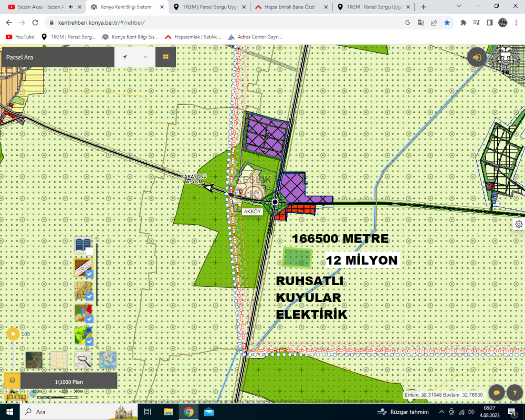Select the magnifier basemap thumbnail
Viewport: 525px width, 420px height.
(83, 360)
